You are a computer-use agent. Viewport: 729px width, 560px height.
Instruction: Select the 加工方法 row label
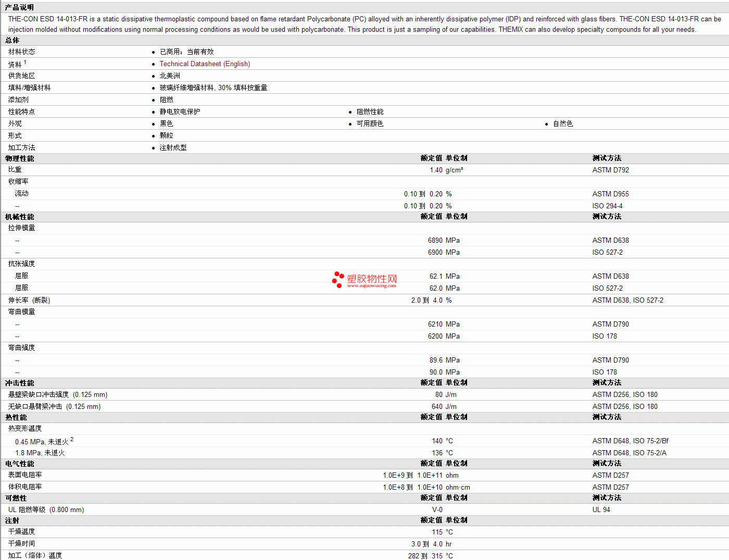click(22, 147)
